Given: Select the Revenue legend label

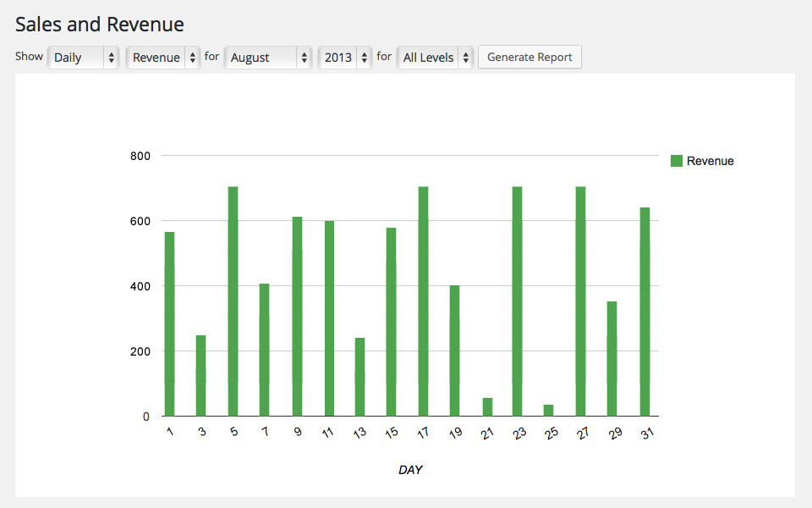Looking at the screenshot, I should (x=710, y=161).
